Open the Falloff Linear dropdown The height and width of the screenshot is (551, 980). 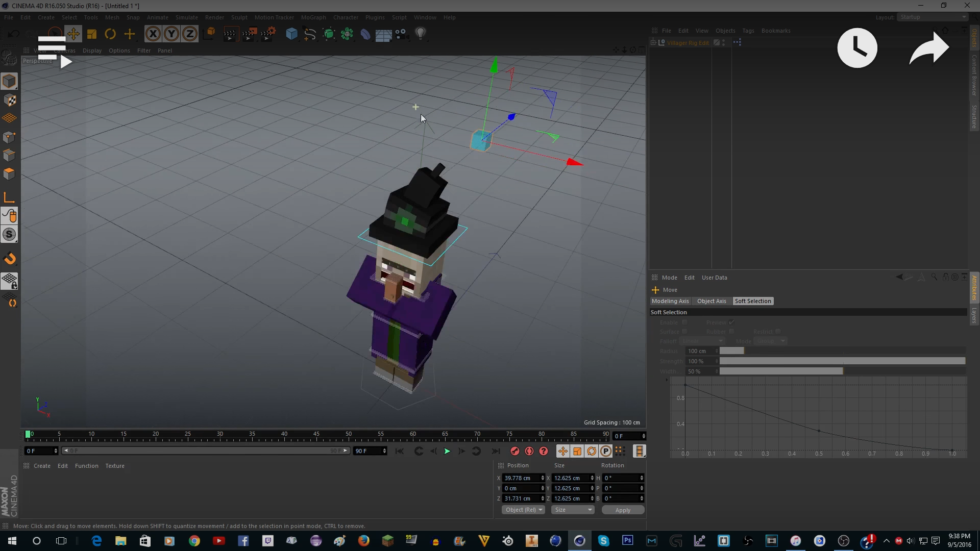702,341
